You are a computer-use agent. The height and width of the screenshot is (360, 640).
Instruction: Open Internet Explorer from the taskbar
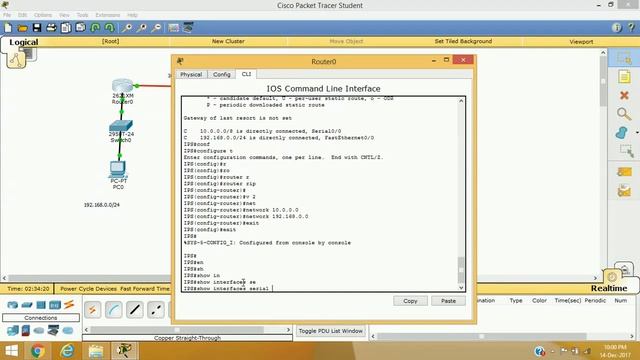pyautogui.click(x=67, y=351)
